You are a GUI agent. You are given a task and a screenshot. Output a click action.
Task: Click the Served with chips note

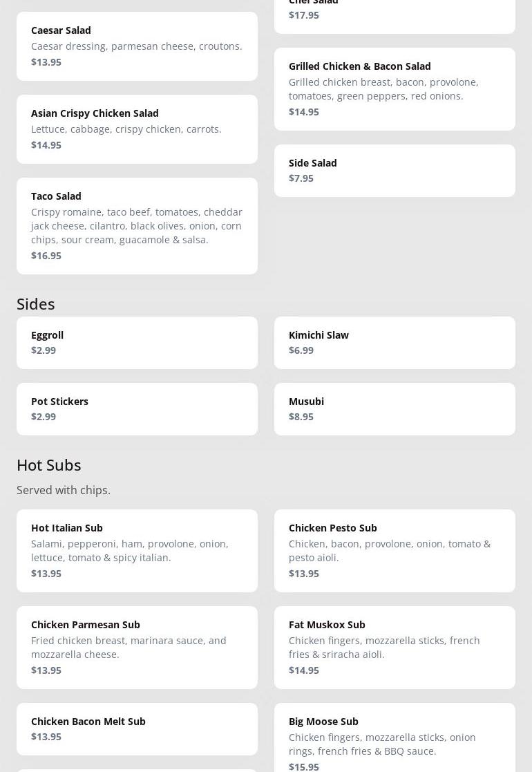tap(64, 490)
